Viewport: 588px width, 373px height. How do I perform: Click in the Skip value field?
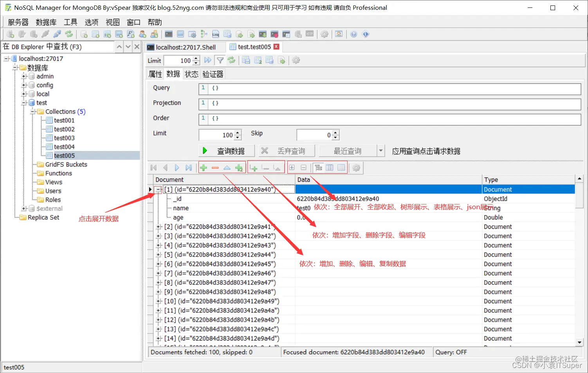(x=314, y=135)
